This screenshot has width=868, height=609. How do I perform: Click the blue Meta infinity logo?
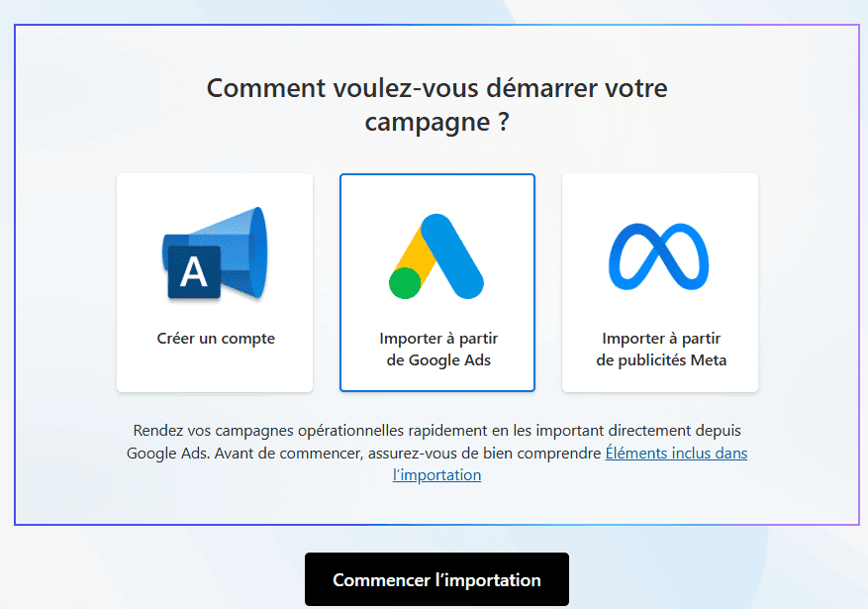point(659,256)
